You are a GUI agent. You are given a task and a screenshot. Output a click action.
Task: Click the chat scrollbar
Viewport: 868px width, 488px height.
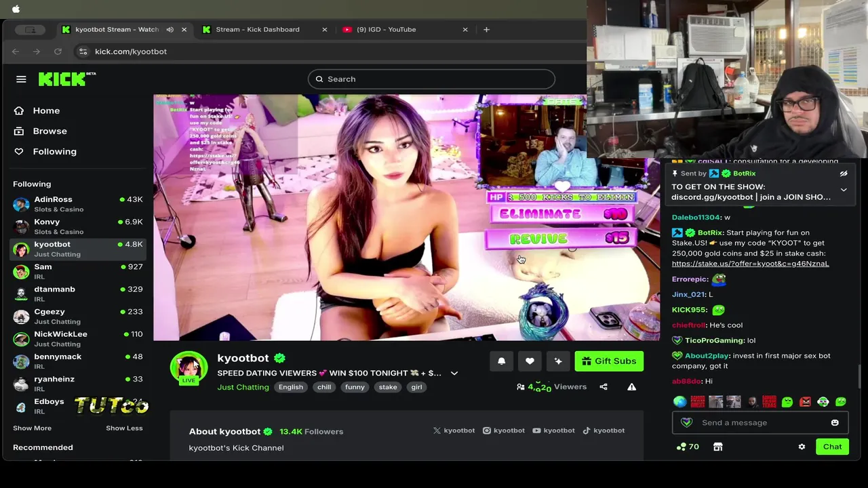click(x=860, y=376)
